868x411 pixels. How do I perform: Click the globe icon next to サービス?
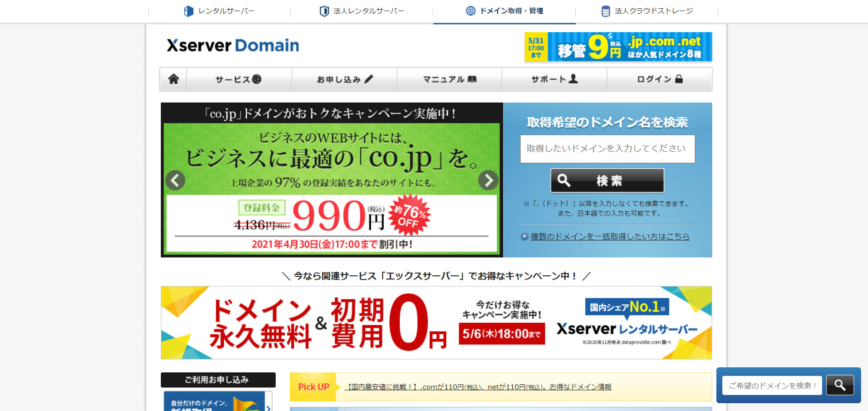[256, 79]
